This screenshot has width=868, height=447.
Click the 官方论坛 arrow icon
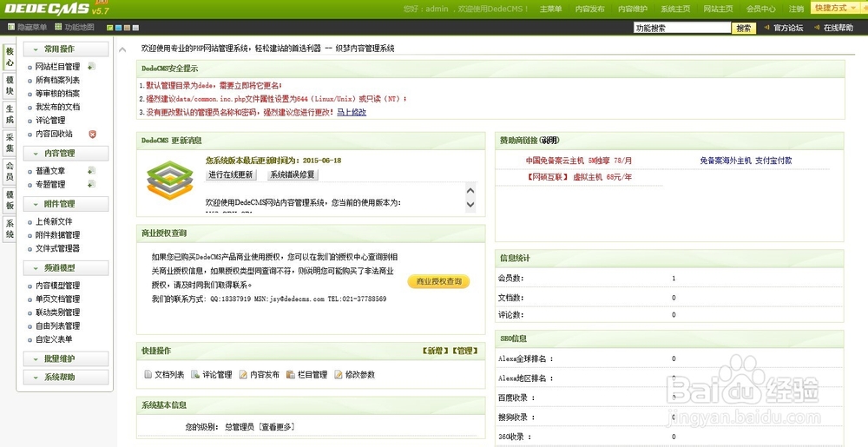coord(767,27)
